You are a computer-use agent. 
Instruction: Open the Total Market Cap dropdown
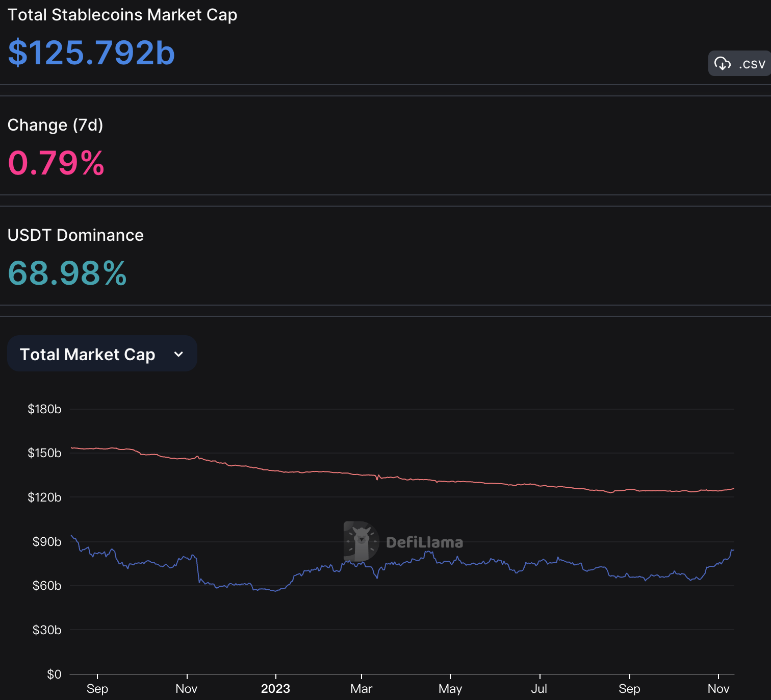pos(102,354)
